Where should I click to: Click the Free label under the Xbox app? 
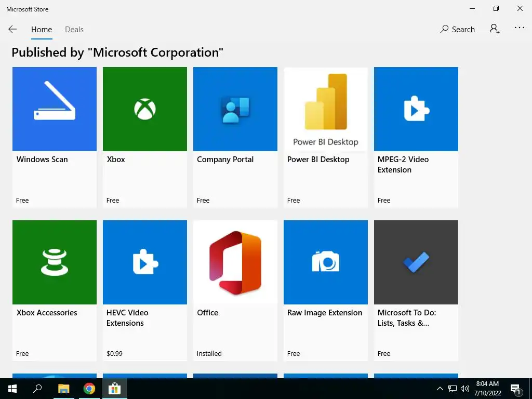point(113,201)
